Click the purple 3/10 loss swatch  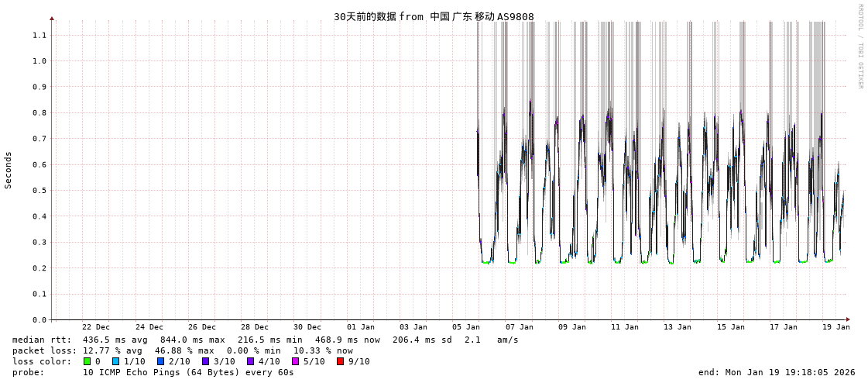click(205, 361)
